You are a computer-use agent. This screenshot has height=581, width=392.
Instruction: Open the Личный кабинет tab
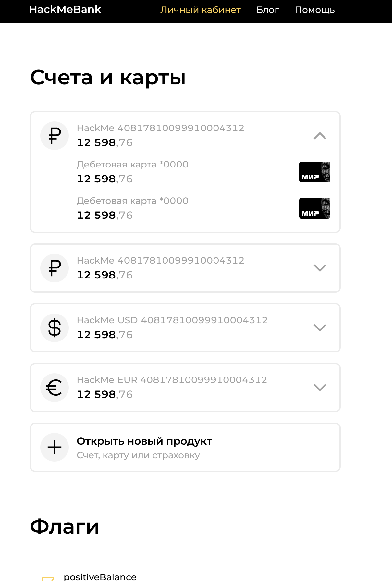201,10
